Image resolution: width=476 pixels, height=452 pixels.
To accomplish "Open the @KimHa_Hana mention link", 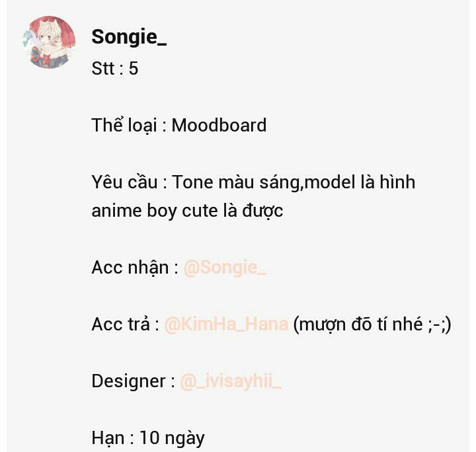I will (x=226, y=324).
